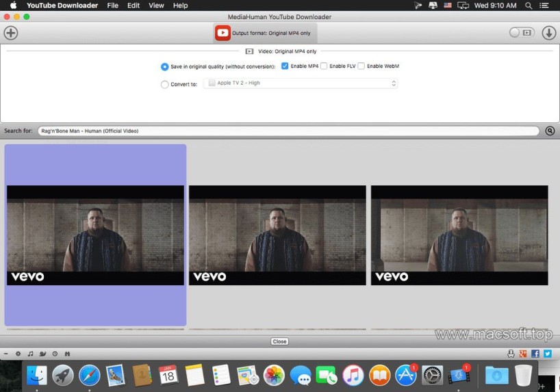
Task: Click the clock icon in status bar
Action: 55,354
